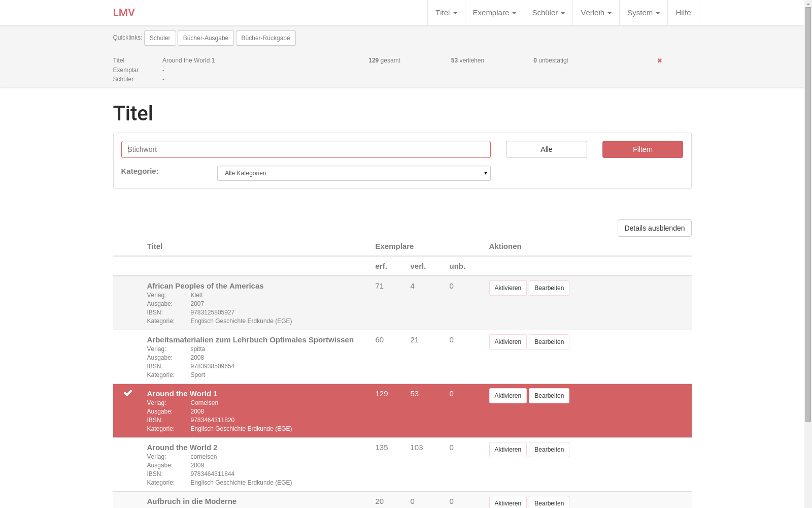Open the Titel dropdown menu in the navbar
Screen dimensions: 812x508
[x=446, y=13]
